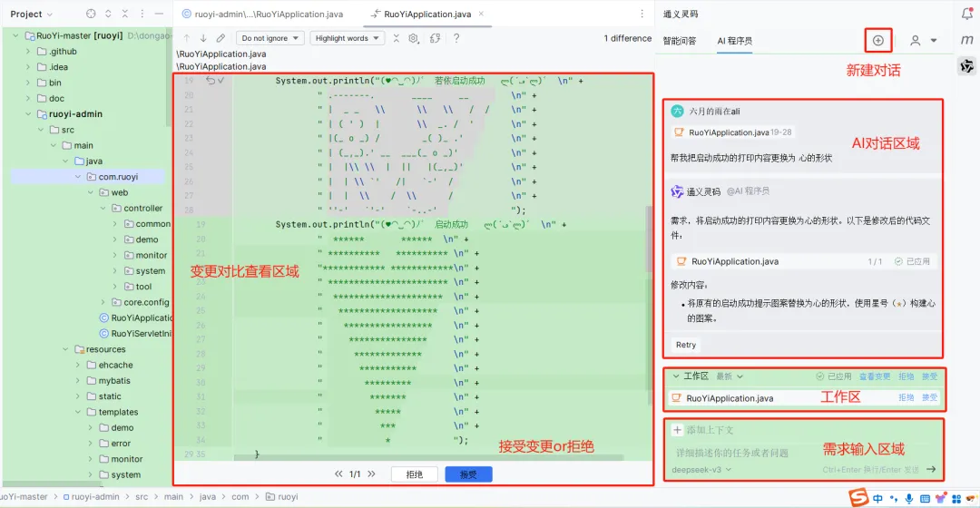Click the user account icon in Lingma panel
This screenshot has height=508, width=980.
pyautogui.click(x=915, y=41)
